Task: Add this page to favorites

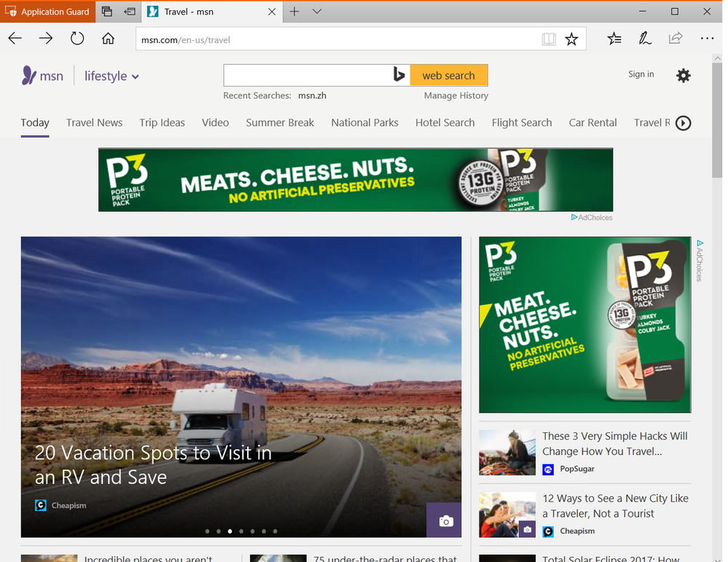Action: (x=571, y=39)
